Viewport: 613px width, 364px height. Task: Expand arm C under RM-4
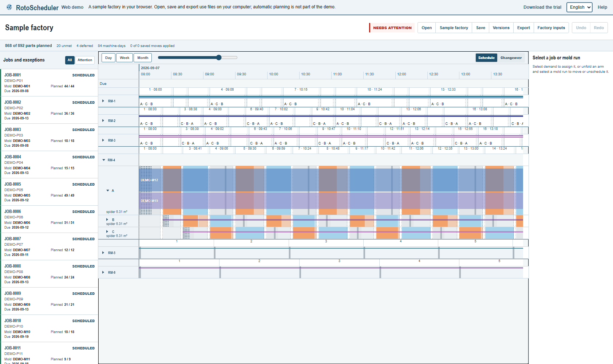tap(107, 232)
